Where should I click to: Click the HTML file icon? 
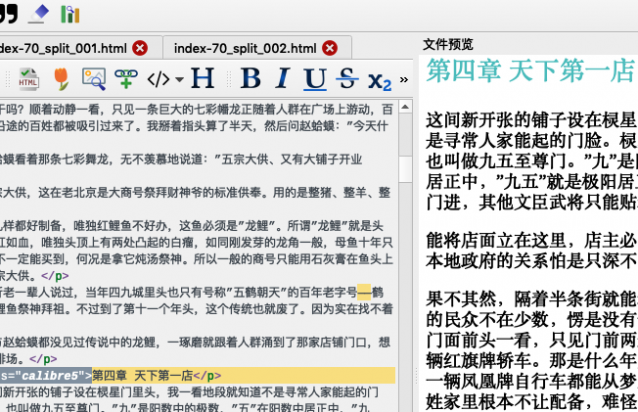[29, 78]
